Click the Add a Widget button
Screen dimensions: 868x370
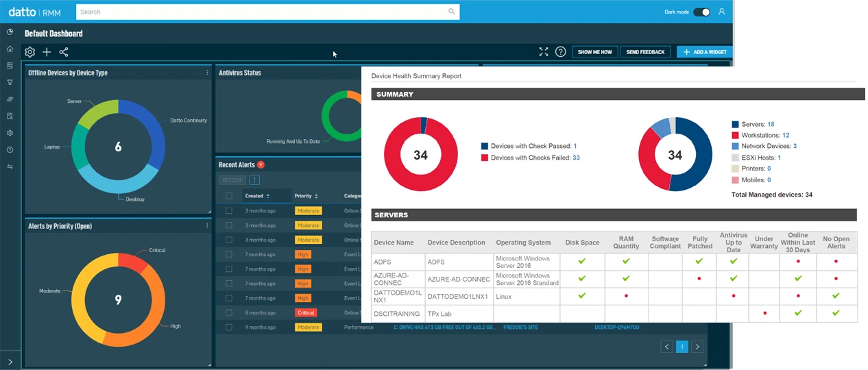click(x=705, y=52)
